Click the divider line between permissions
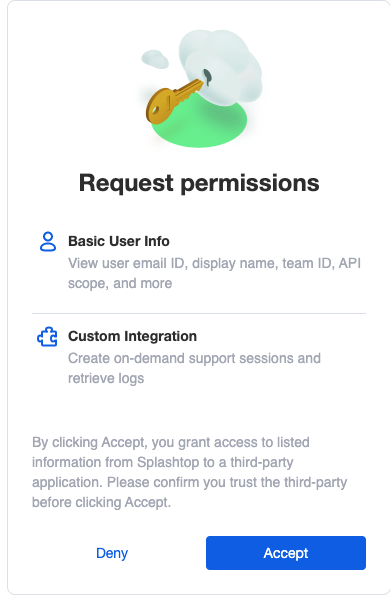 point(199,313)
